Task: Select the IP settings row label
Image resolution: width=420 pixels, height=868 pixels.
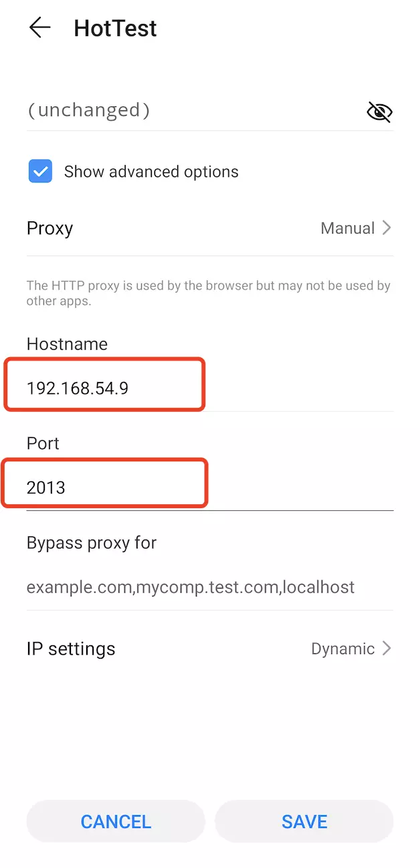Action: pyautogui.click(x=71, y=649)
